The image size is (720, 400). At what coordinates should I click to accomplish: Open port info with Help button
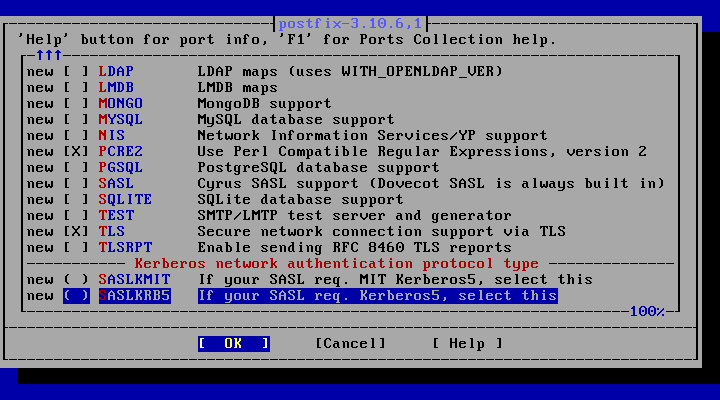click(467, 344)
